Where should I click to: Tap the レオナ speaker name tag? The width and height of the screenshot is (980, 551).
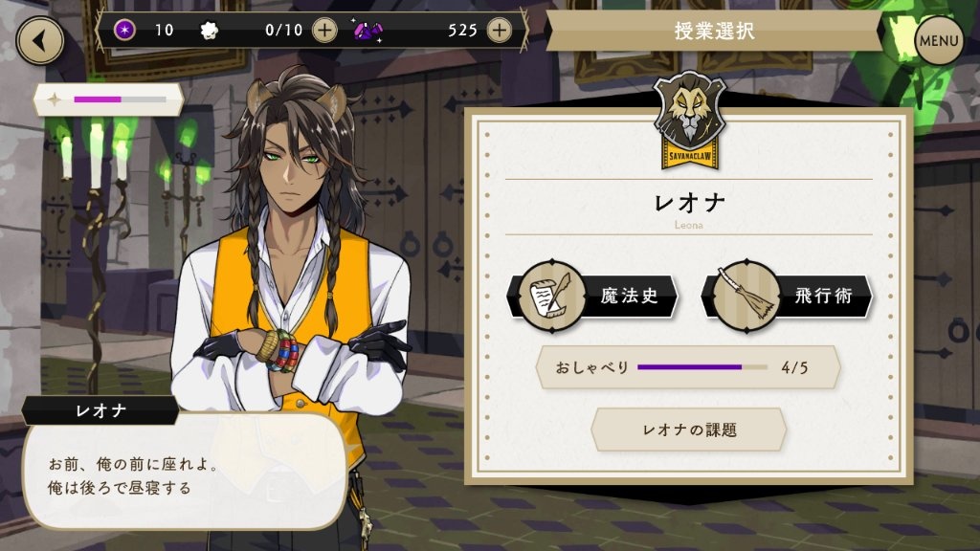(x=100, y=410)
